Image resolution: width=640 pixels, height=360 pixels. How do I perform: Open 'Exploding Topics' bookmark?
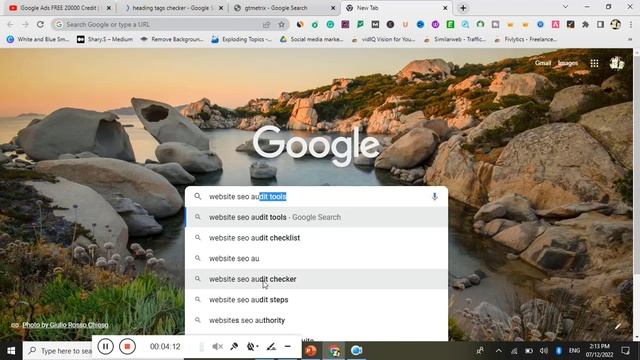point(241,39)
